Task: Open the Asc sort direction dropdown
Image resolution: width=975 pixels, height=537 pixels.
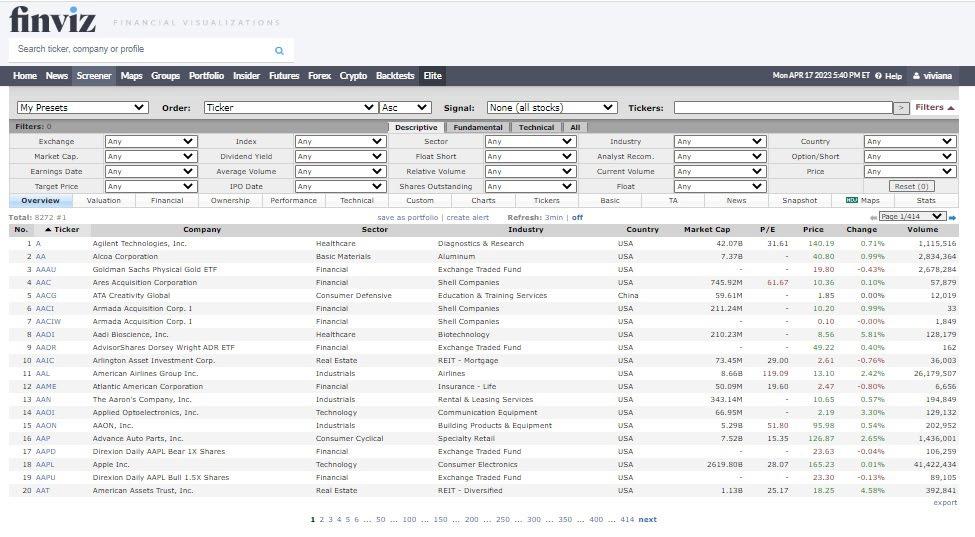Action: coord(405,108)
